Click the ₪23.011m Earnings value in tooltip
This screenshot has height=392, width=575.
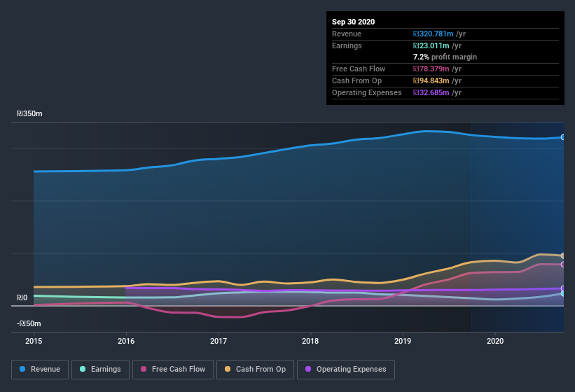point(428,45)
